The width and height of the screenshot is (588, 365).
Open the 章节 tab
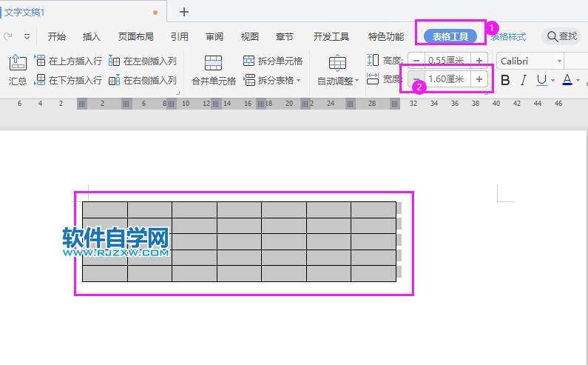tap(285, 36)
